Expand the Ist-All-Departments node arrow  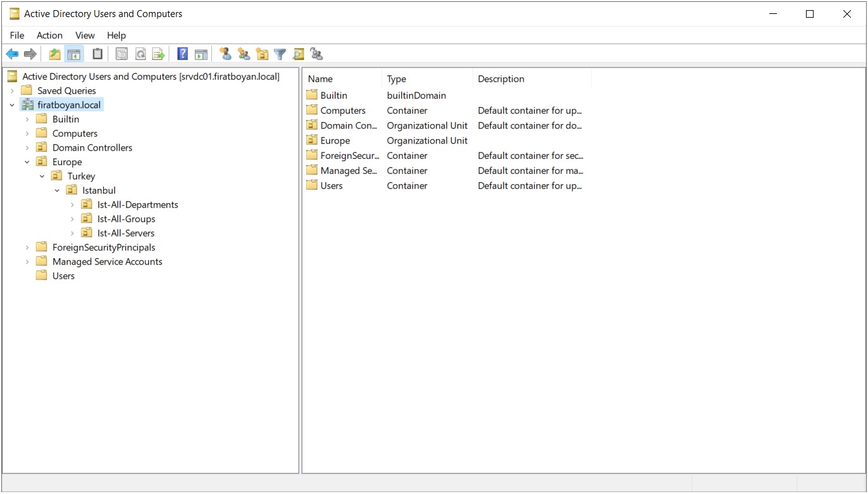tap(72, 204)
